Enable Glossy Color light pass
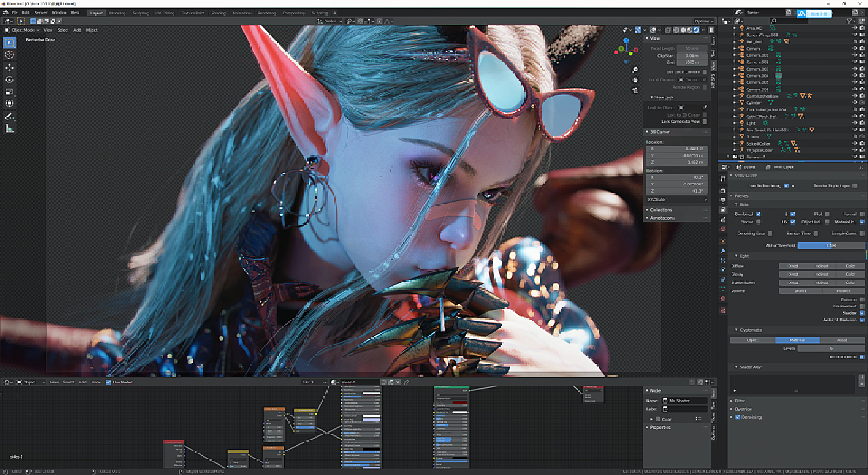Image resolution: width=868 pixels, height=475 pixels. pyautogui.click(x=850, y=274)
